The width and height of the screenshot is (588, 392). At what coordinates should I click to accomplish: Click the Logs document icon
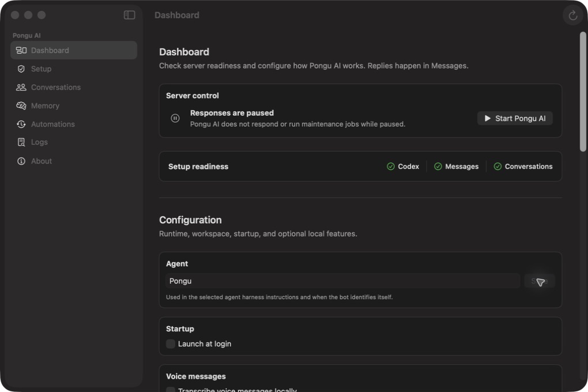21,142
